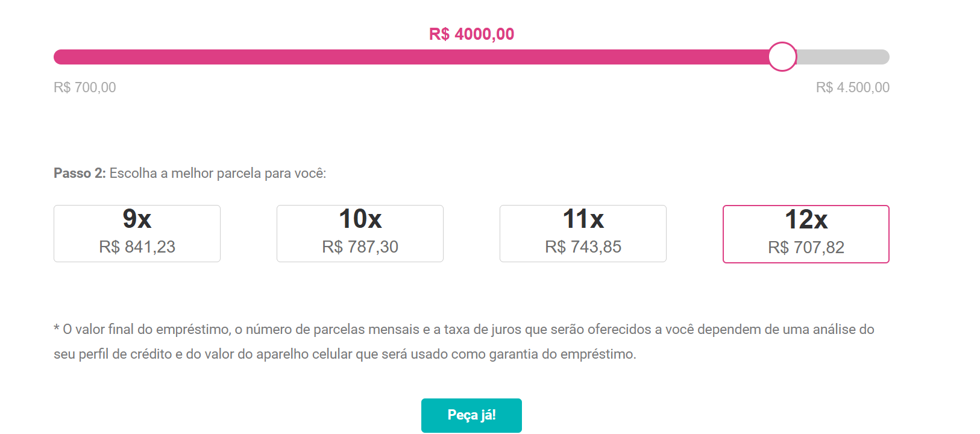Click the R$ 700,00 minimum label
The width and height of the screenshot is (980, 434).
point(85,87)
